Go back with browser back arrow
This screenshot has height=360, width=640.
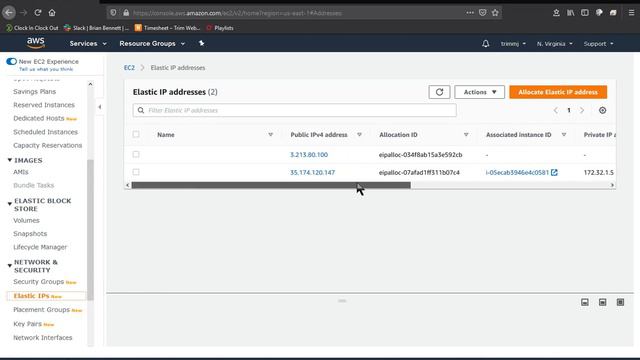pyautogui.click(x=9, y=13)
